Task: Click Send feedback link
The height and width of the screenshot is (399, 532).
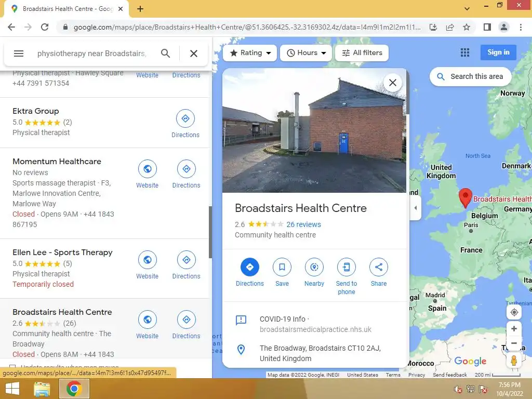Action: pyautogui.click(x=449, y=375)
